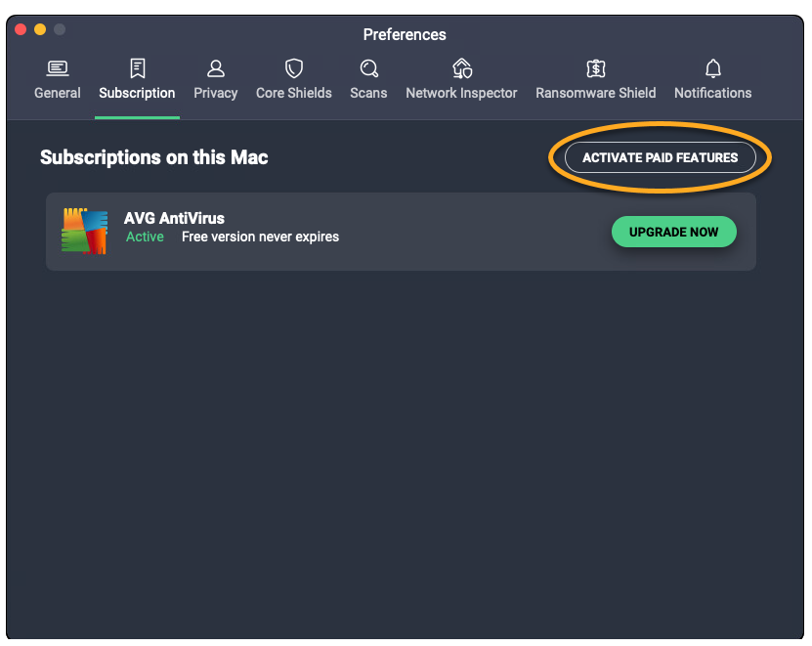
Task: Click the General tab monitor icon
Action: point(58,68)
